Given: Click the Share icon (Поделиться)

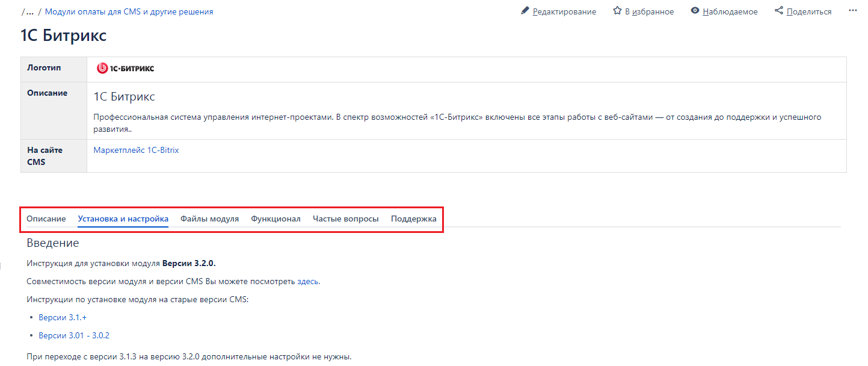Looking at the screenshot, I should pyautogui.click(x=779, y=11).
